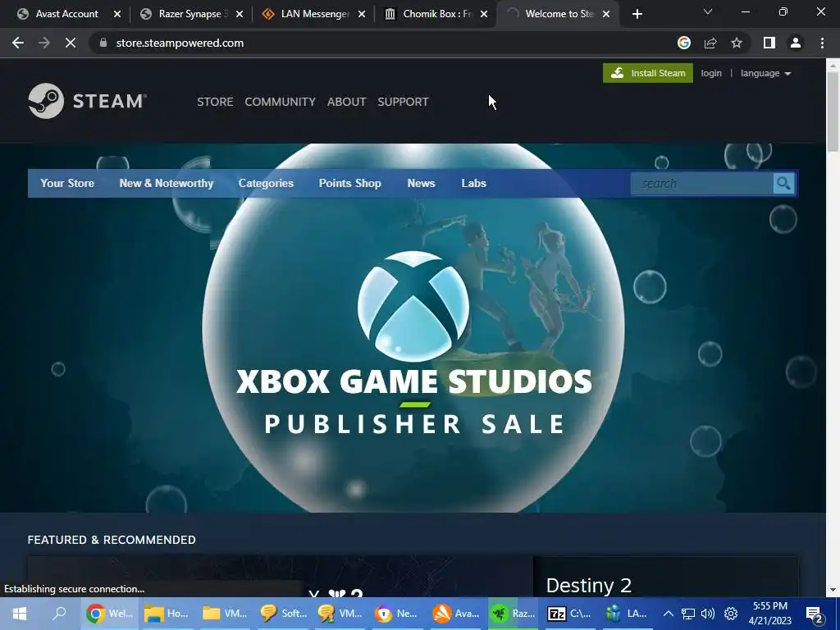Open the Soft... taskbar item
This screenshot has width=840, height=630.
click(283, 614)
